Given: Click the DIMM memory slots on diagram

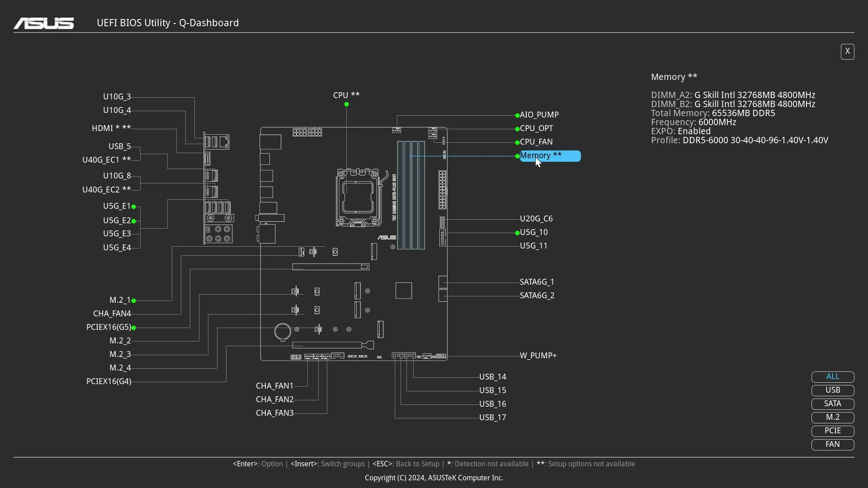Looking at the screenshot, I should click(x=411, y=195).
